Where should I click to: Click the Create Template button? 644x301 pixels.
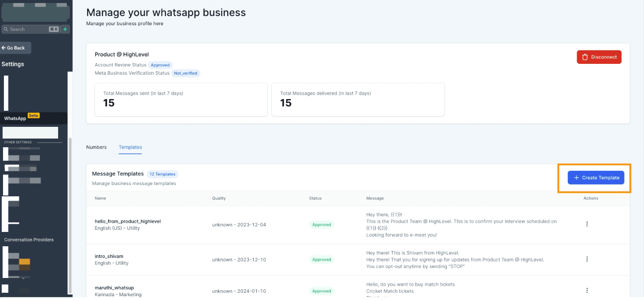tap(596, 178)
